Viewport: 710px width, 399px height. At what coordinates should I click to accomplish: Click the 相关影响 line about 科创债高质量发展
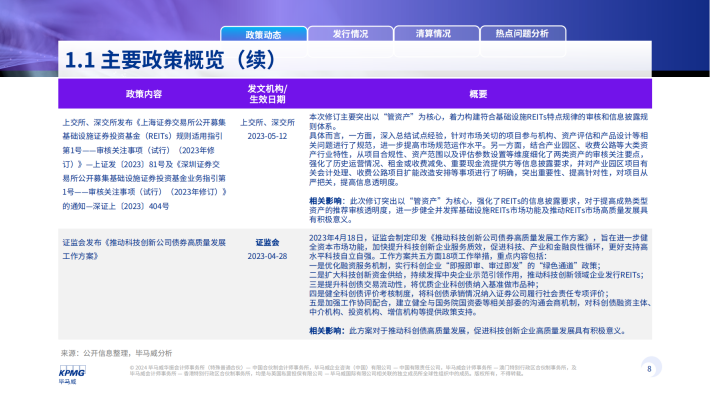coord(468,331)
